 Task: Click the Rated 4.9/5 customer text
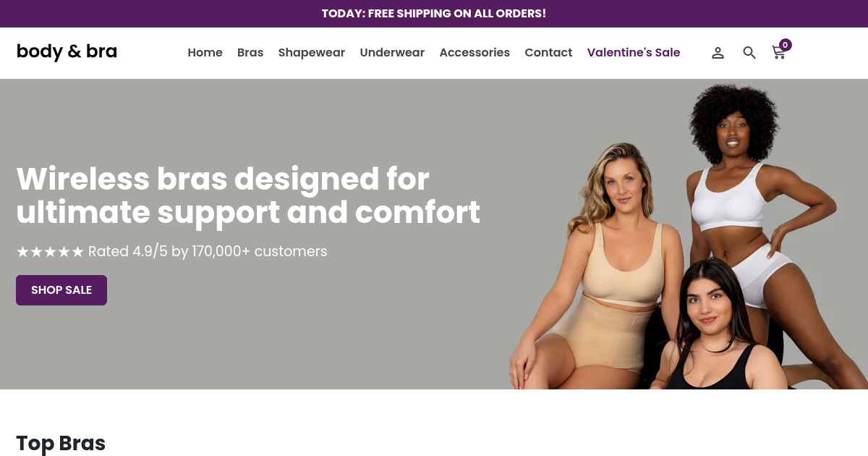[x=208, y=251]
